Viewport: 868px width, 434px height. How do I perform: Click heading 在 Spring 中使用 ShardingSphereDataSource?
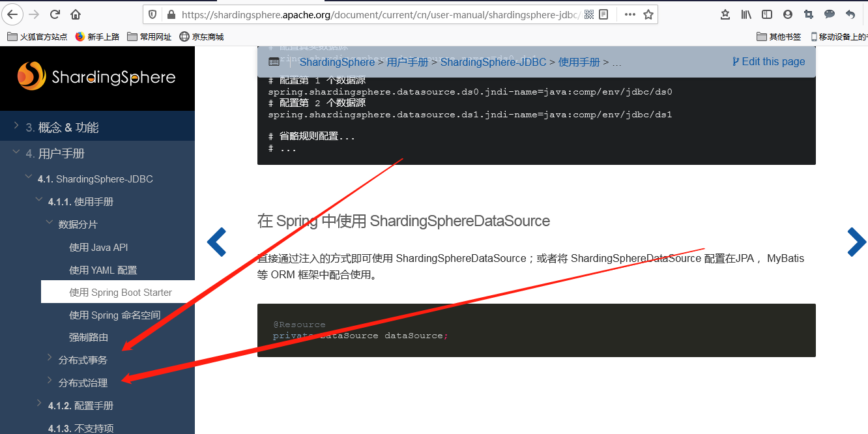click(x=403, y=221)
